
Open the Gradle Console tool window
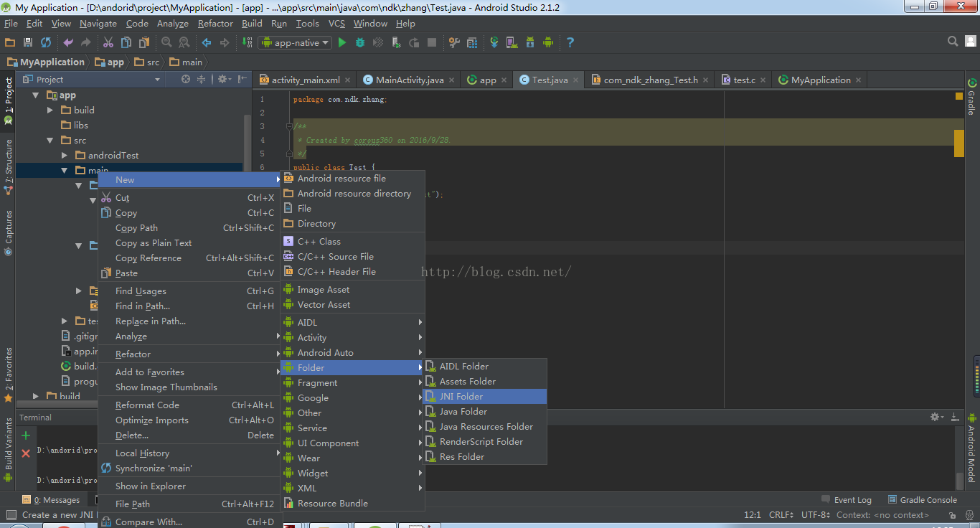tap(928, 500)
